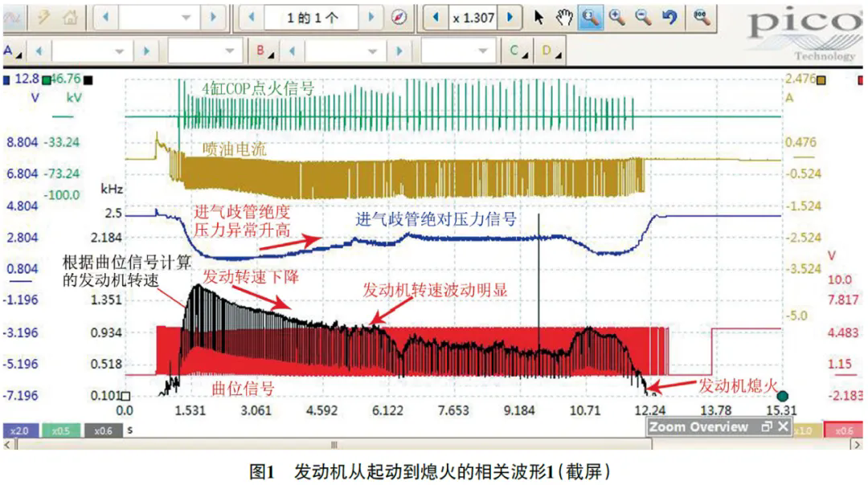
Task: Click the blue x2.0 axis scale button
Action: point(20,430)
